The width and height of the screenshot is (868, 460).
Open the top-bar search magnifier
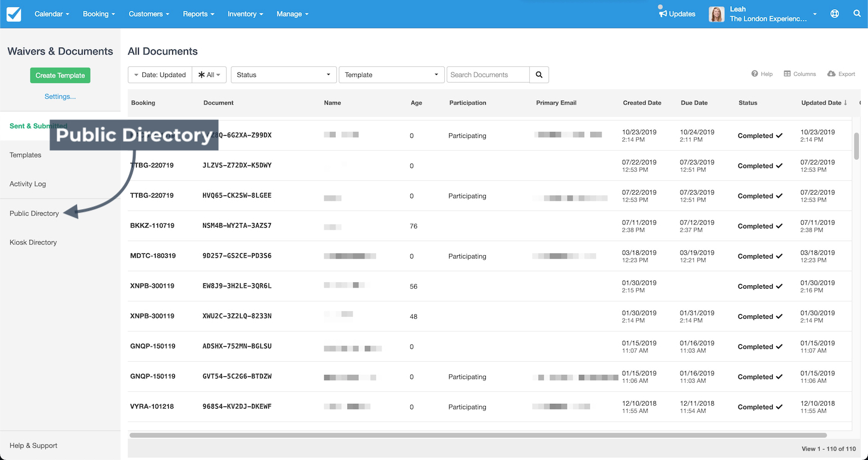pos(857,14)
